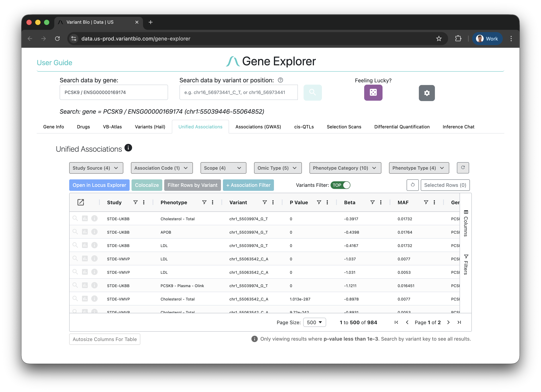Image resolution: width=541 pixels, height=392 pixels.
Task: Open the User Guide link
Action: (x=54, y=62)
